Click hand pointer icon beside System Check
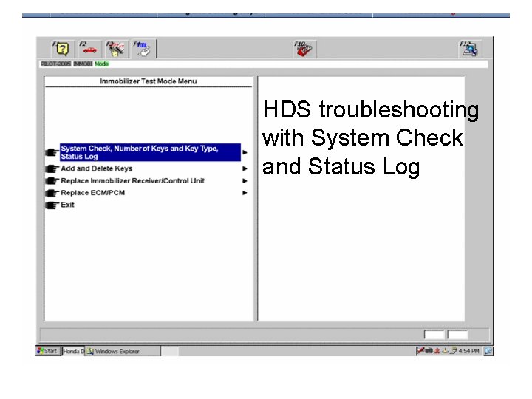The height and width of the screenshot is (399, 532). click(52, 153)
